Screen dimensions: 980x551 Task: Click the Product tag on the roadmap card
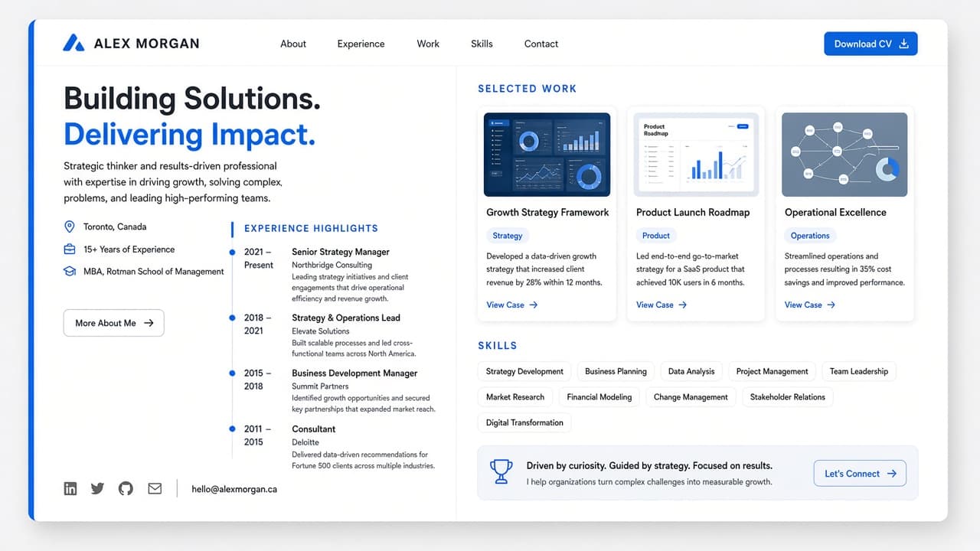tap(656, 236)
